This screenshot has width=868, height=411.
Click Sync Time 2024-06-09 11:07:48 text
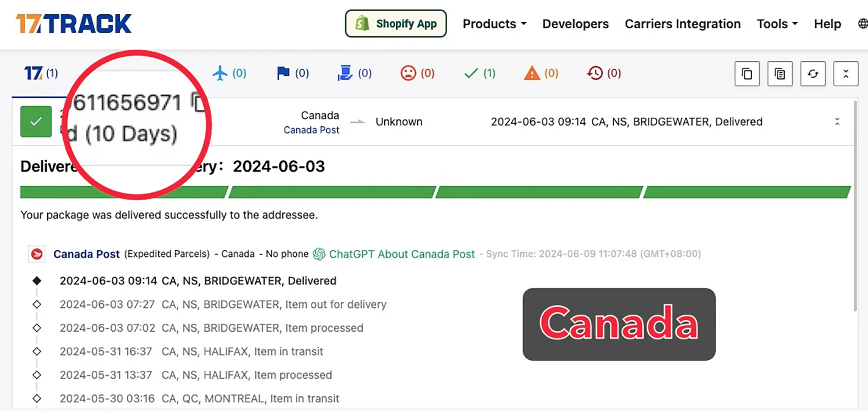point(593,254)
